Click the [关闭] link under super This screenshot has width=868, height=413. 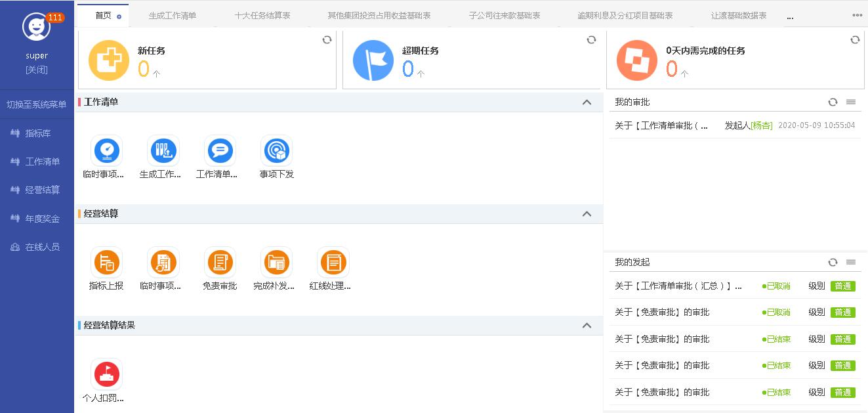tap(37, 70)
